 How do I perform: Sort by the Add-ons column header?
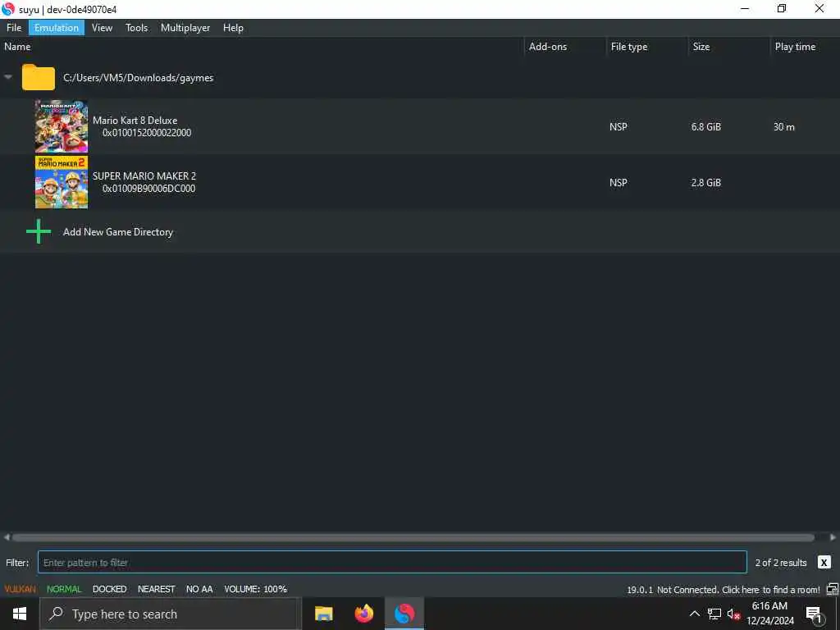[547, 47]
